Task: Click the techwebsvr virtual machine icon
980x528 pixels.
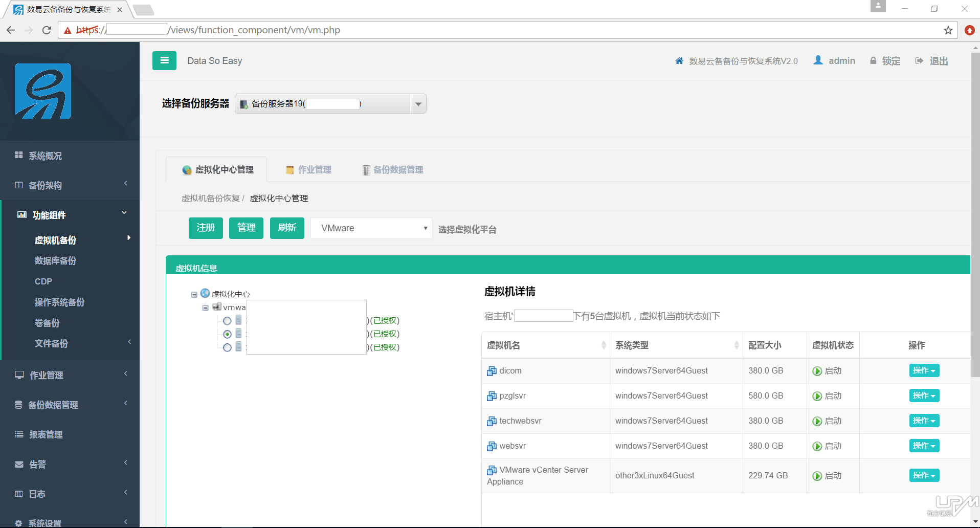Action: click(x=492, y=421)
